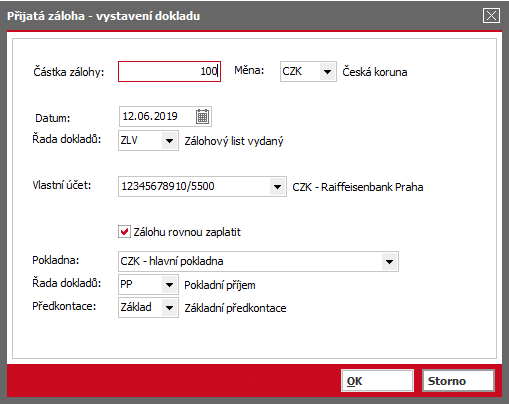Image resolution: width=509 pixels, height=404 pixels.
Task: Select the CZK text in Měna box
Action: point(292,71)
